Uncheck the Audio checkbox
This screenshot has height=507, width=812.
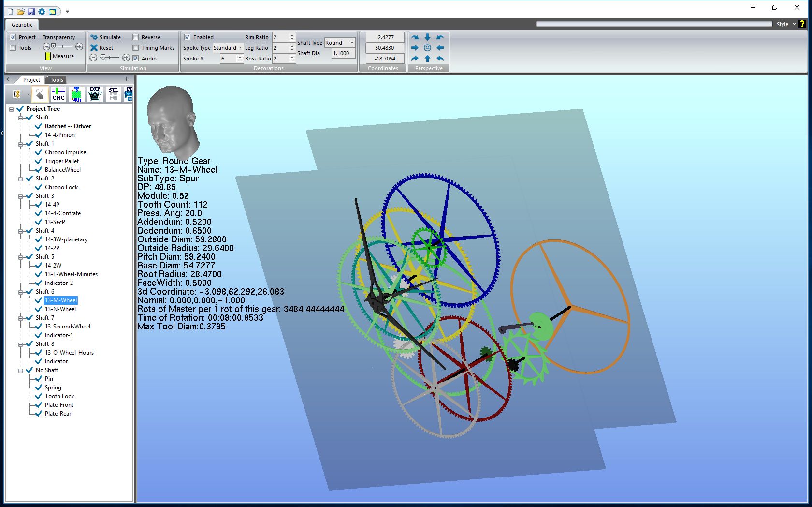pos(136,59)
